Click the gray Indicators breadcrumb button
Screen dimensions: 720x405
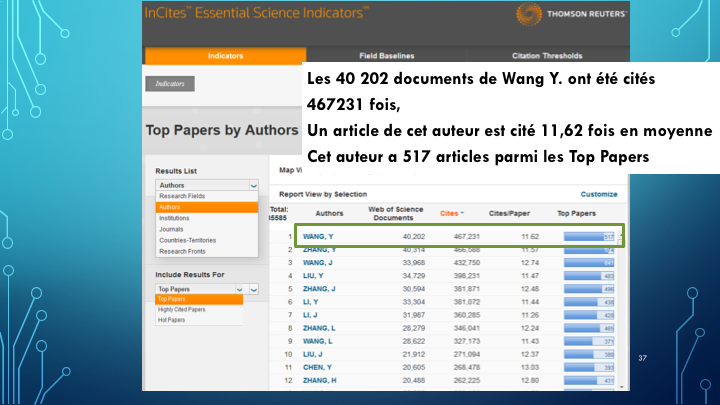[x=170, y=84]
